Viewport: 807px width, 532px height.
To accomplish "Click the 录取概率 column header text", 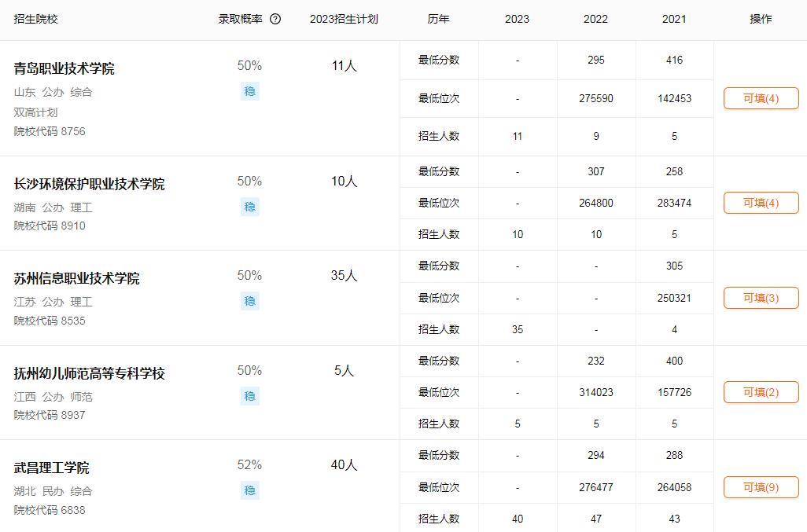I will (241, 19).
